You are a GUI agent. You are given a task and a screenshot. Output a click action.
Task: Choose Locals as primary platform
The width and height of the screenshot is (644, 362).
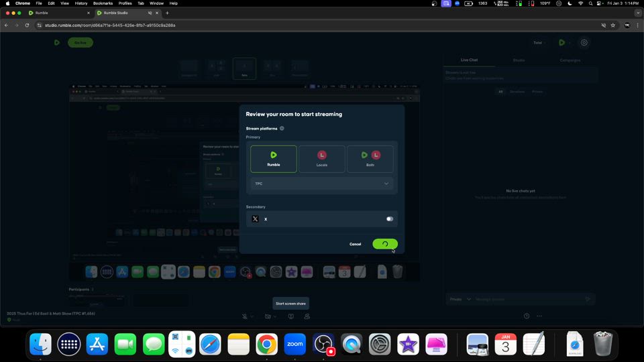(x=322, y=159)
